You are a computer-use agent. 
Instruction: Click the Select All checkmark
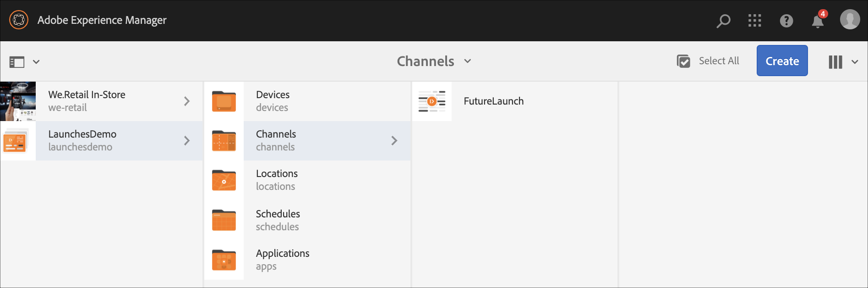click(x=683, y=61)
